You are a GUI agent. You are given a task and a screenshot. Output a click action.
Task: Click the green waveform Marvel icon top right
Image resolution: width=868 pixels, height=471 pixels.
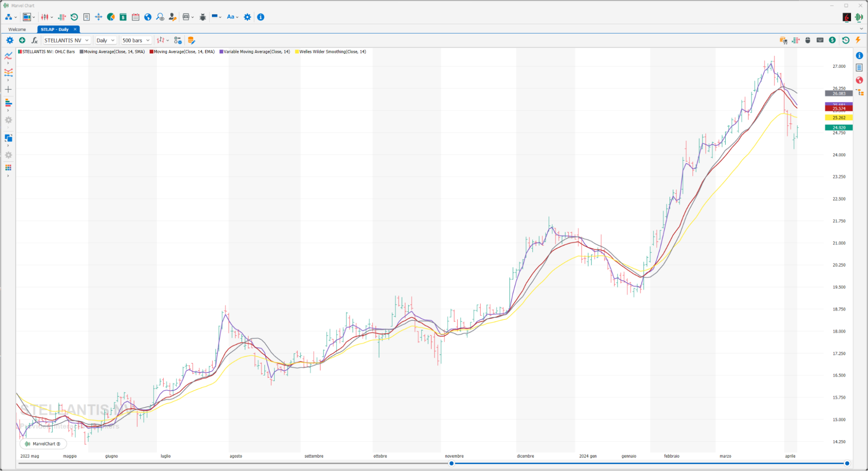click(x=858, y=17)
